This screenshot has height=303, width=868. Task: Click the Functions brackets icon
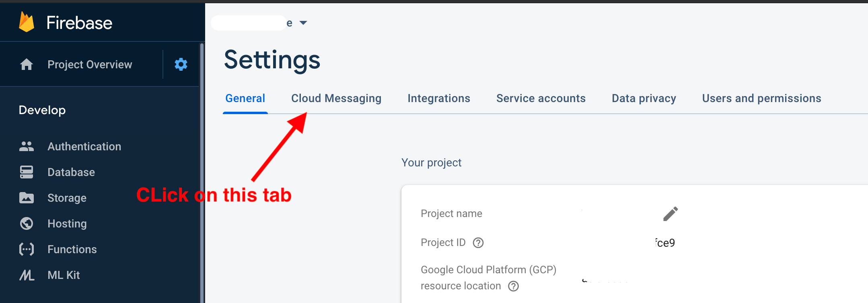coord(27,249)
